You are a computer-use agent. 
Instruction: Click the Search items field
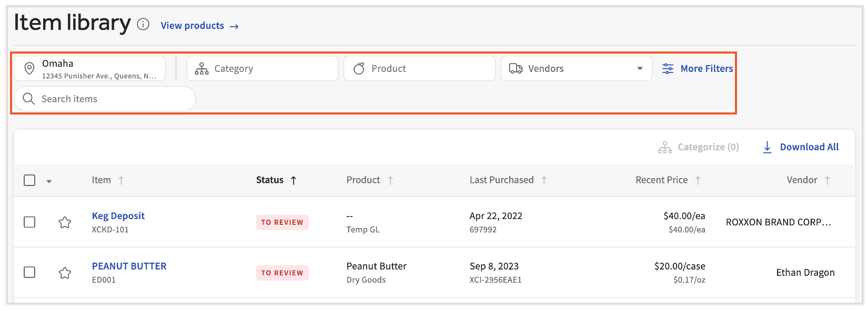click(x=105, y=99)
